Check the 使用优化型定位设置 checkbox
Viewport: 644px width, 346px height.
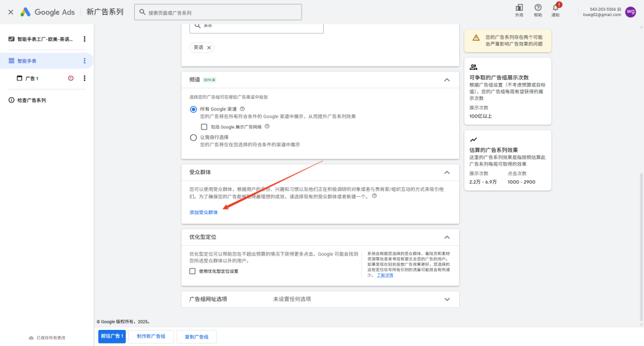tap(193, 271)
